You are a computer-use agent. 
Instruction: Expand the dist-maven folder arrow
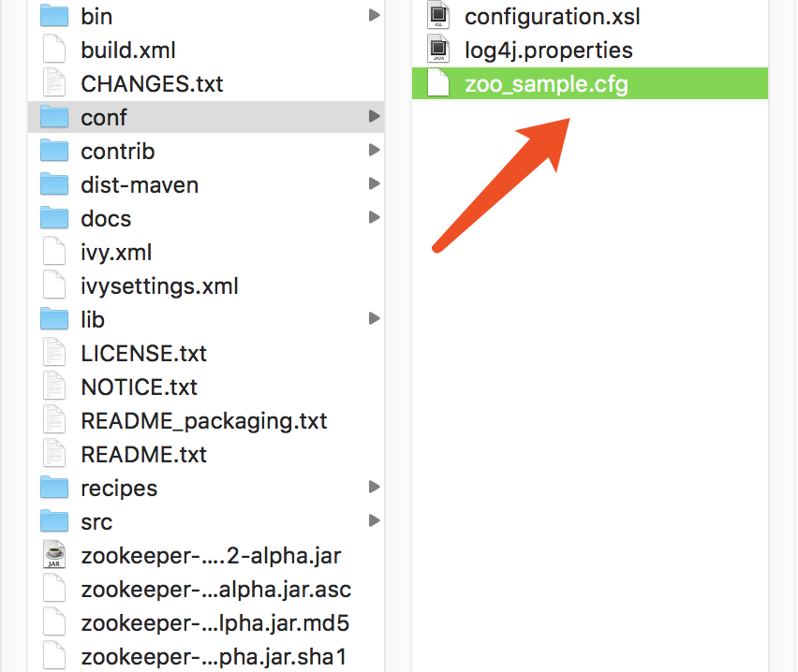374,184
